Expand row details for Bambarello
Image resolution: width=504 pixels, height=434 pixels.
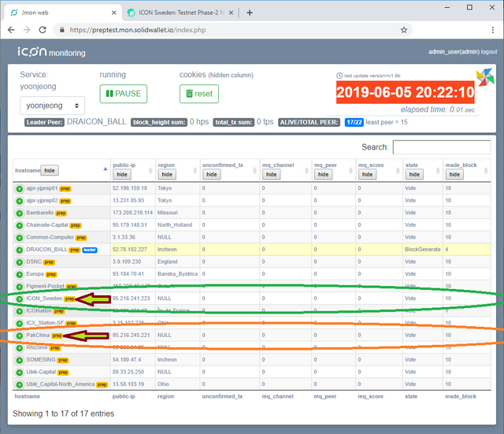click(19, 213)
